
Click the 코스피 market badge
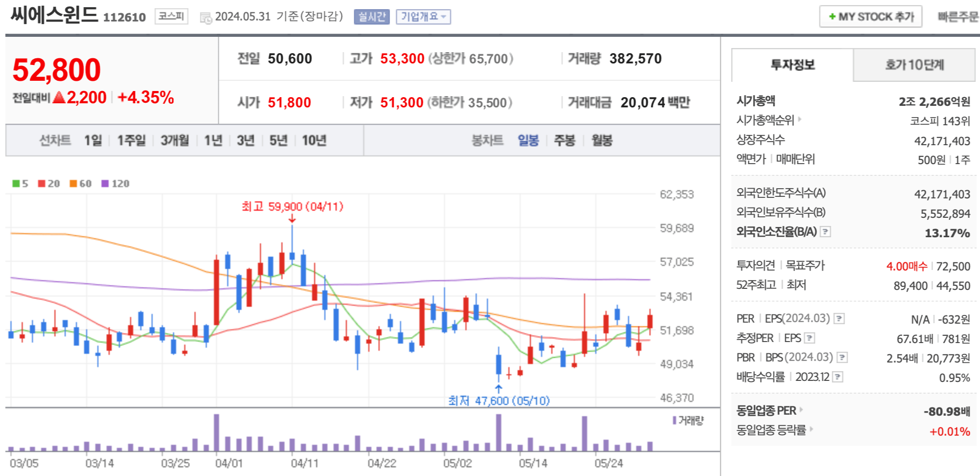(x=171, y=16)
